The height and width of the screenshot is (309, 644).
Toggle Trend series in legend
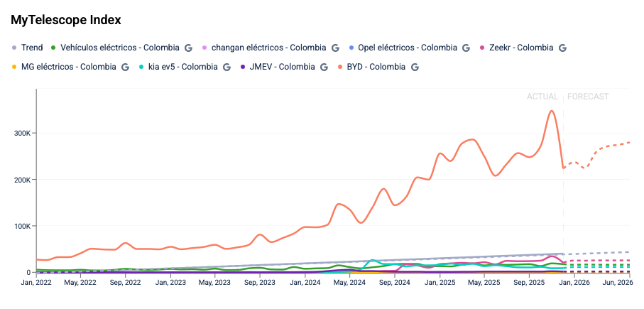pos(31,48)
